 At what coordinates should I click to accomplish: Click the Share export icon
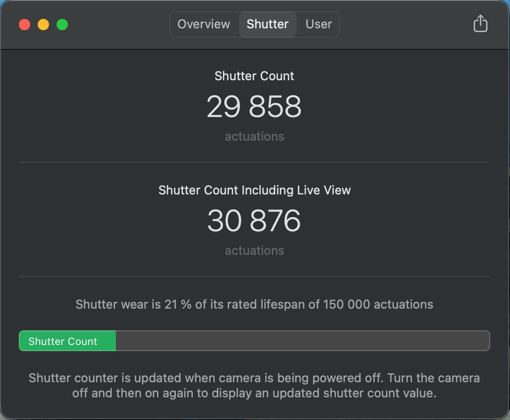click(480, 24)
